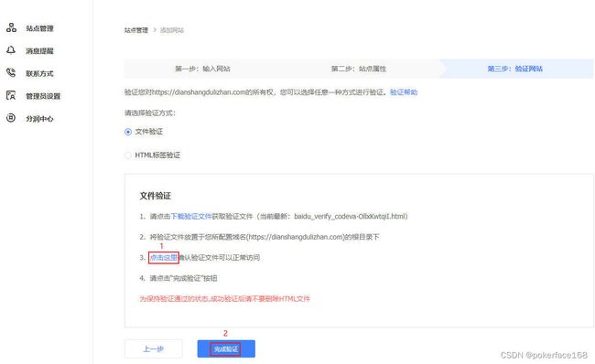Viewport: 595px width, 364px height.
Task: Open 联系方式 menu item
Action: [x=39, y=73]
